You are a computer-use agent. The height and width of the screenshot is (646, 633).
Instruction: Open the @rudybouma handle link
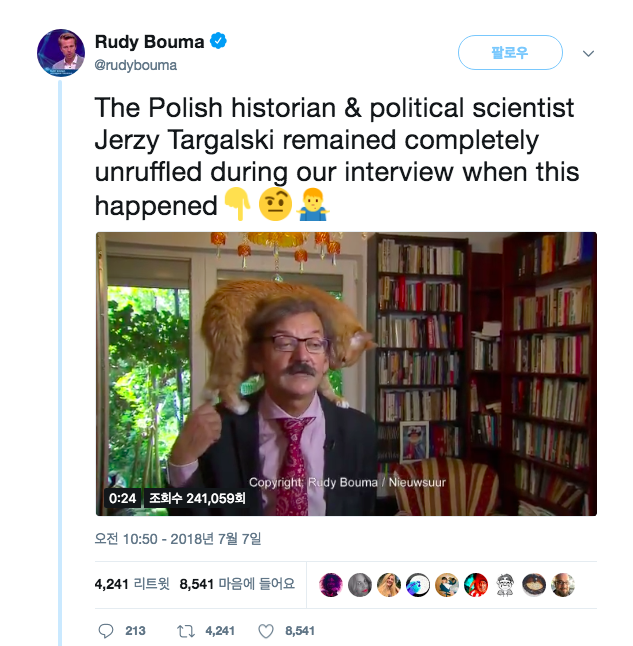coord(136,65)
